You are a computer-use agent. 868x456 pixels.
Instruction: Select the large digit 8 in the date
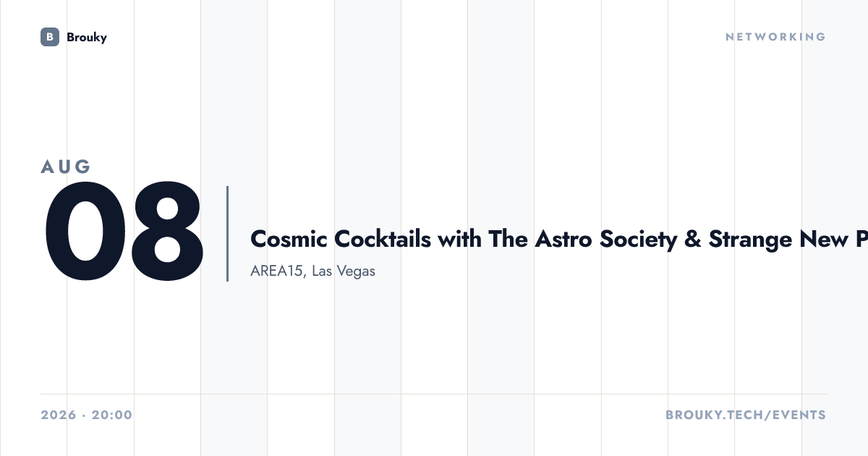tap(165, 232)
